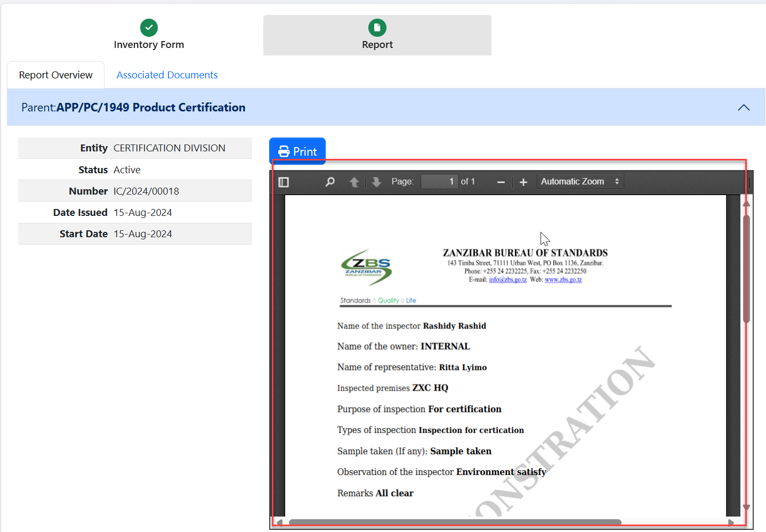Zoom out the PDF document
The height and width of the screenshot is (532, 766).
pyautogui.click(x=501, y=182)
